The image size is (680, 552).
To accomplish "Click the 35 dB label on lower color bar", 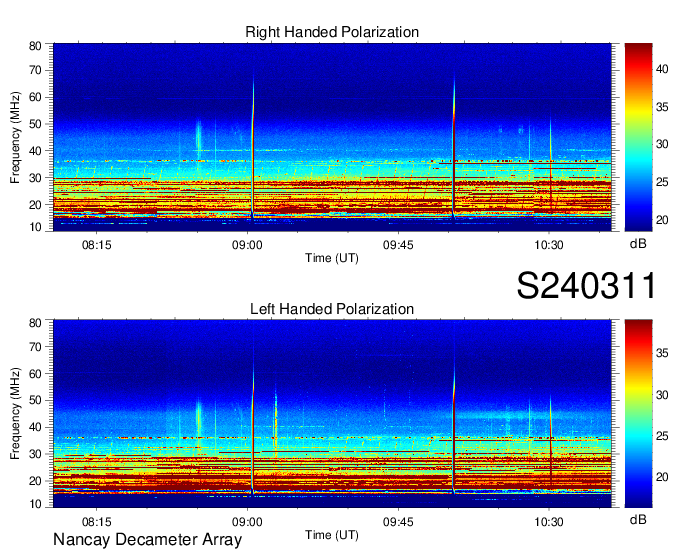I will point(662,353).
